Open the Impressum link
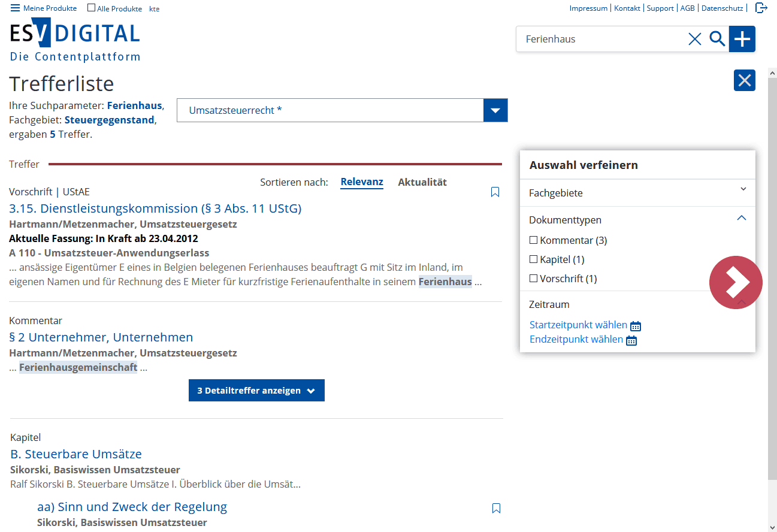The width and height of the screenshot is (777, 532). (588, 8)
